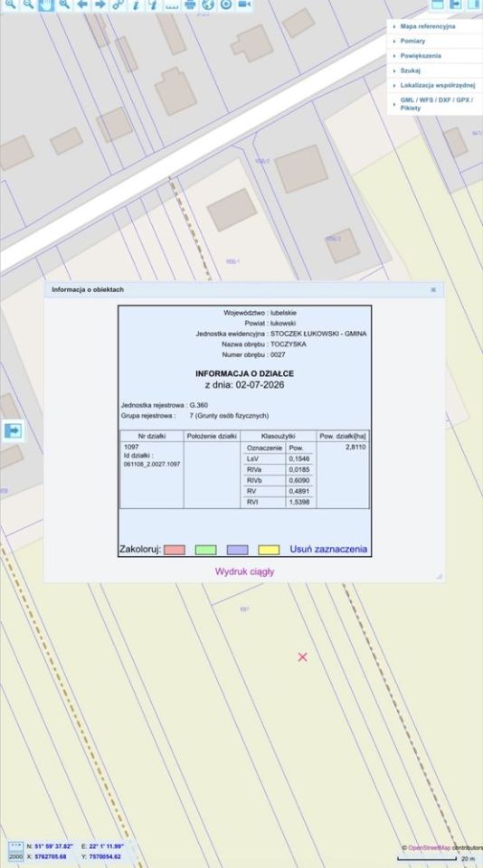483x868 pixels.
Task: Click the globe icon in toolbar
Action: point(208,5)
